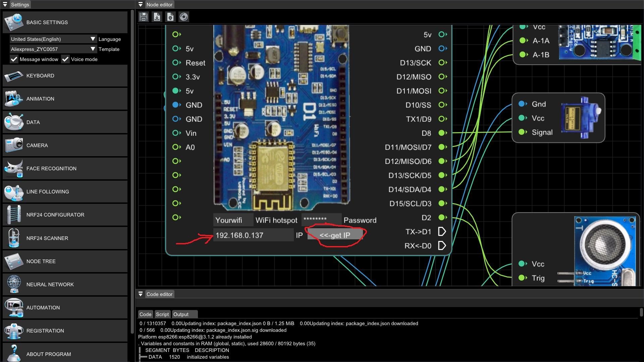
Task: Switch to the Script tab
Action: click(162, 314)
